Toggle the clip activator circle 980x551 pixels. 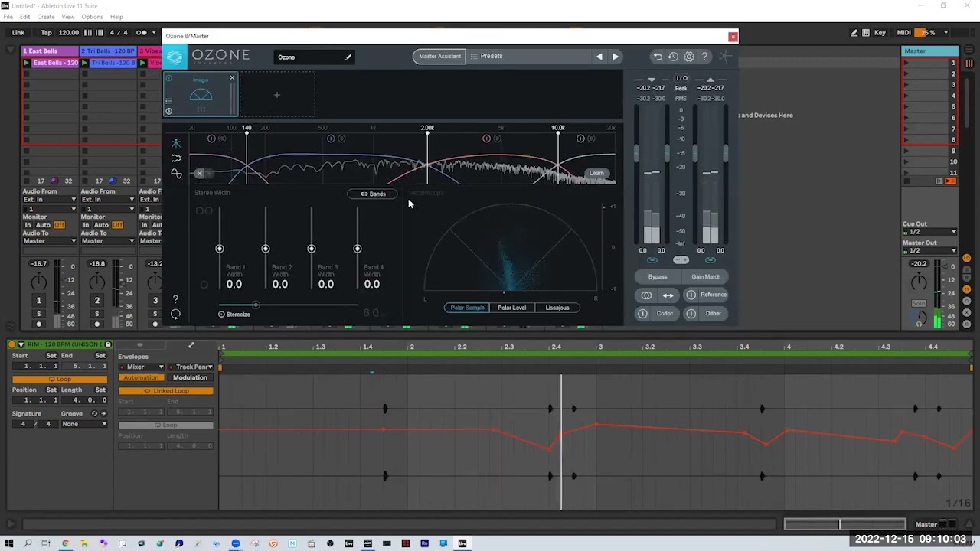point(12,344)
